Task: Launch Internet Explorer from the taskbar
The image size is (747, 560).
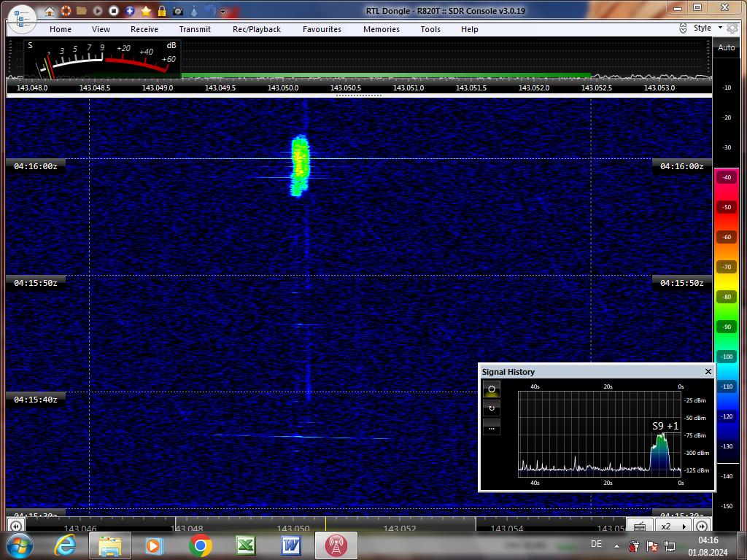Action: pos(65,545)
